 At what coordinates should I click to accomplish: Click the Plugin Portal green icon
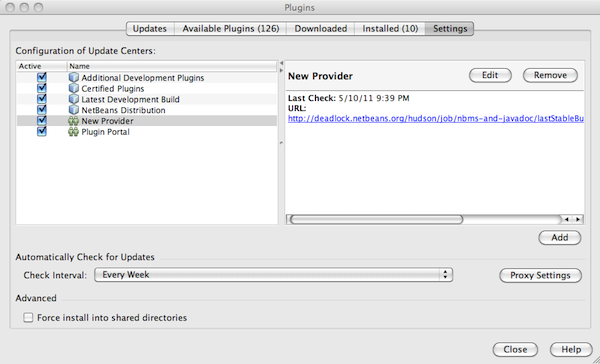pyautogui.click(x=73, y=132)
